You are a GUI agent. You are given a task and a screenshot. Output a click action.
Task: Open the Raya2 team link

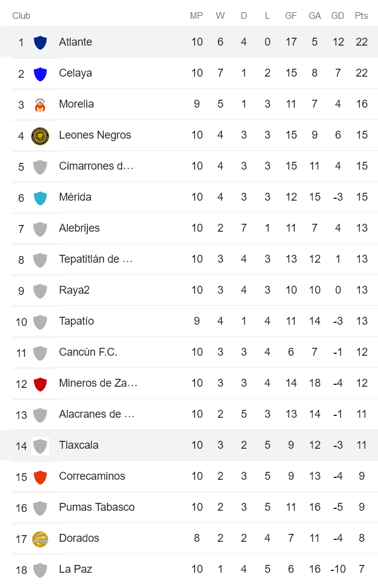[74, 290]
